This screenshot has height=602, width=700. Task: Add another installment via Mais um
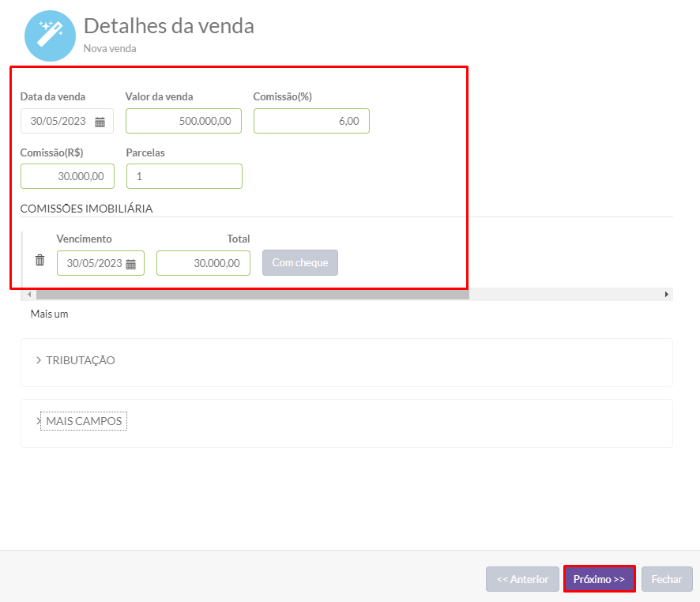point(49,314)
